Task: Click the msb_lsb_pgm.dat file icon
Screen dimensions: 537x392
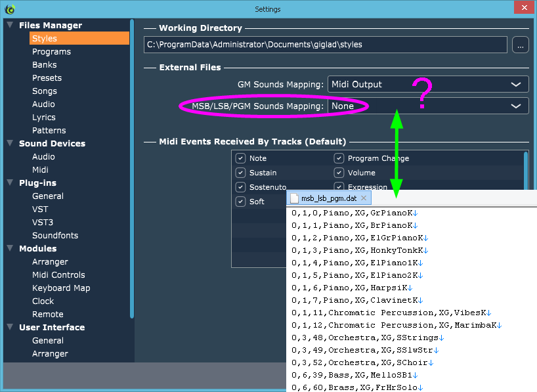Action: pos(294,198)
